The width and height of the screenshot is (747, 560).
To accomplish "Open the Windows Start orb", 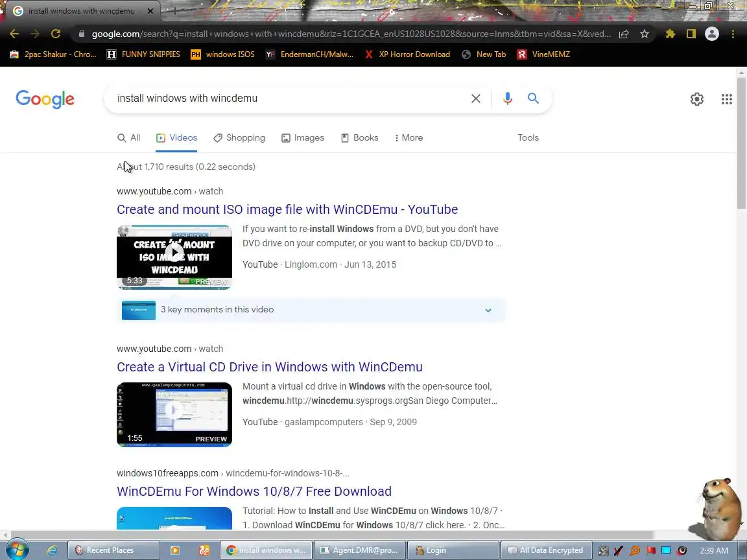I will [x=17, y=550].
